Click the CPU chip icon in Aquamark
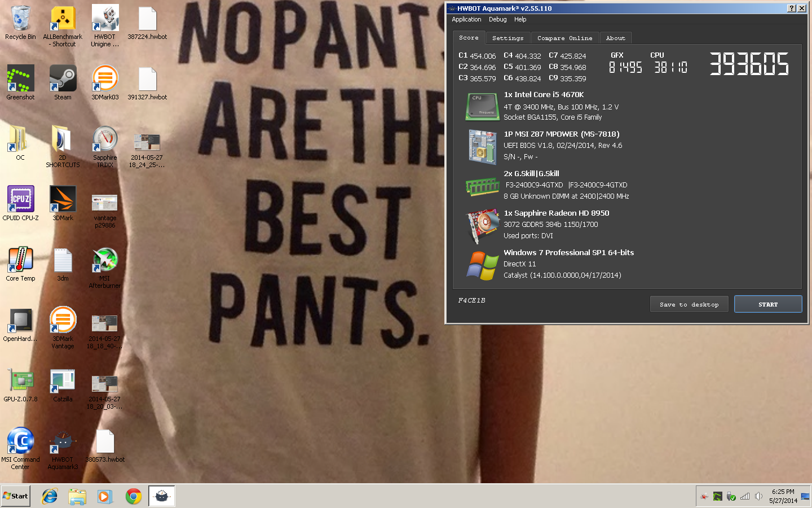The width and height of the screenshot is (812, 508). tap(482, 106)
